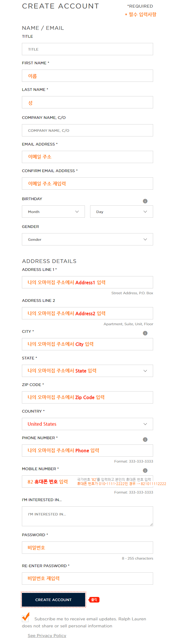Open the Gender dropdown
This screenshot has width=175, height=644.
87,239
